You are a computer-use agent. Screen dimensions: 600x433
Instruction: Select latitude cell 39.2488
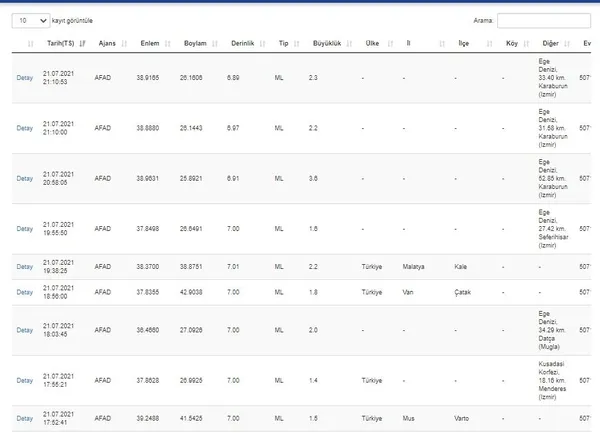point(148,418)
